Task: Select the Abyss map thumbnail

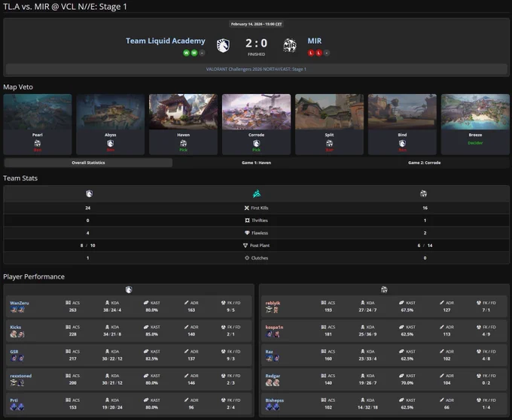Action: coord(111,111)
